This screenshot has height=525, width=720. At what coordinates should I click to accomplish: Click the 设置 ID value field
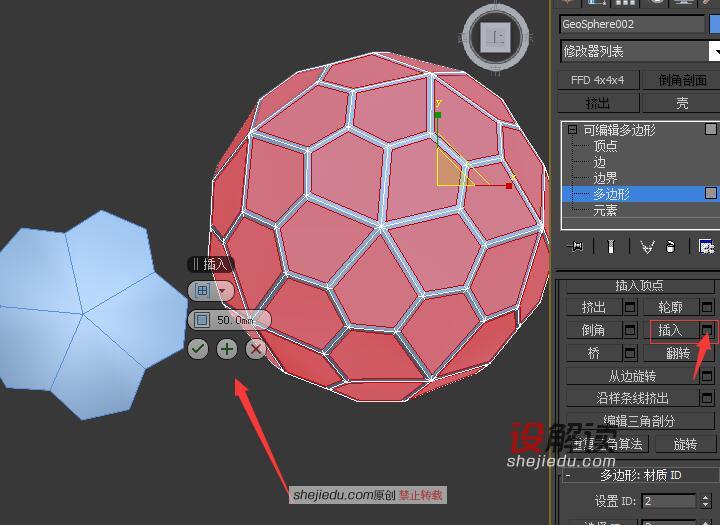669,501
